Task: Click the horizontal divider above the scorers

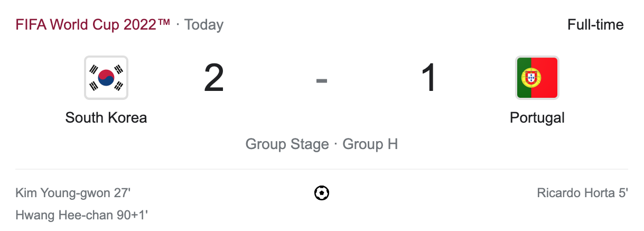Action: 321,170
